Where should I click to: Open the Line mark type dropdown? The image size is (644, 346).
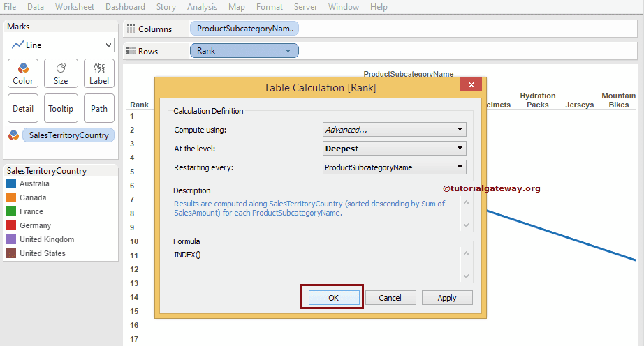click(61, 45)
